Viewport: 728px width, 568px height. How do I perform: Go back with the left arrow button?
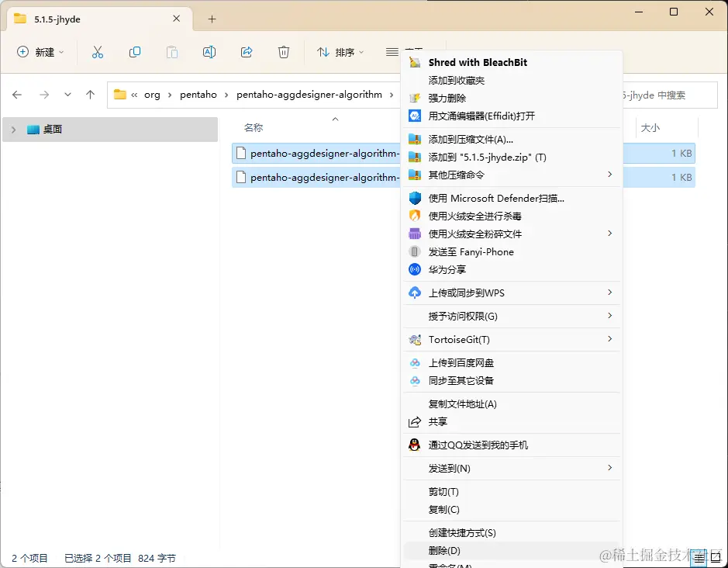[x=17, y=95]
